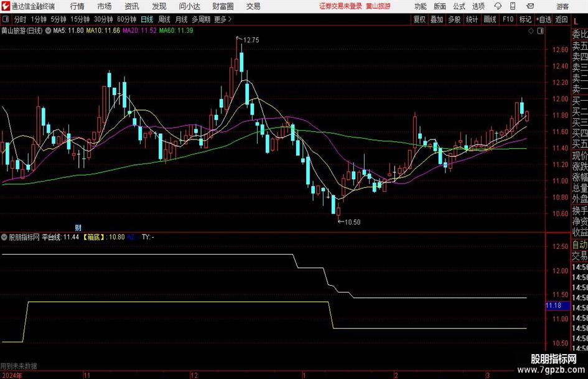This screenshot has width=588, height=379.
Task: Open the mail envelope icon
Action: coord(530,6)
